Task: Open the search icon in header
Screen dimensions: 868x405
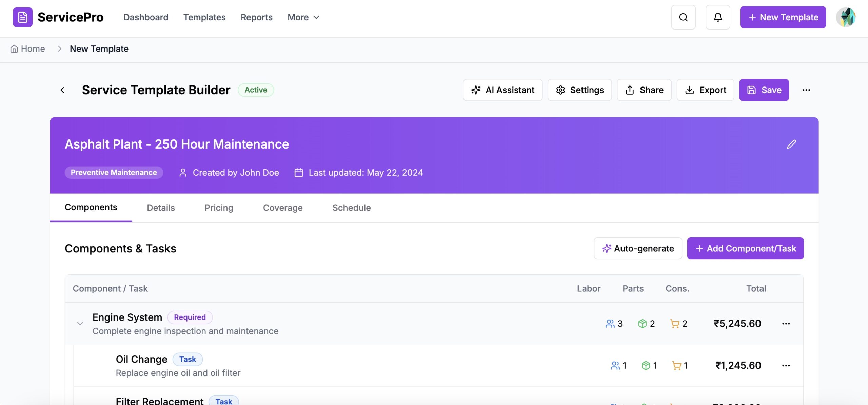Action: [683, 17]
